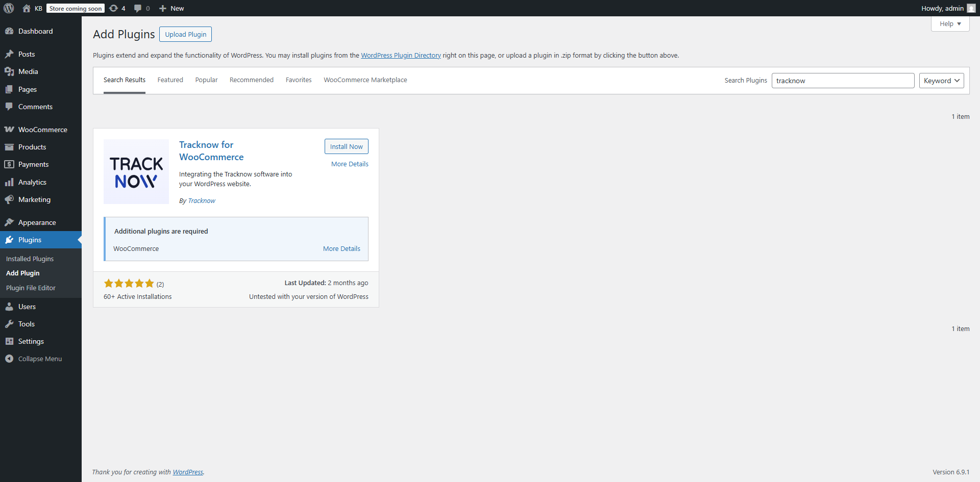
Task: Open the Marketing megaphone menu item
Action: pyautogui.click(x=34, y=199)
